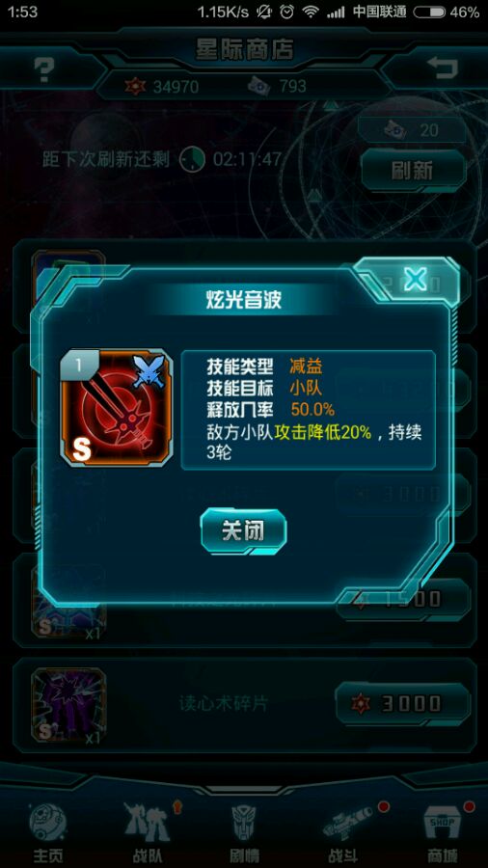Tap the back arrow icon

443,68
